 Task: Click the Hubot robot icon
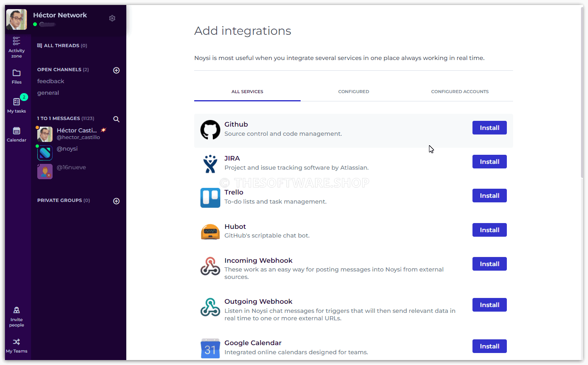(x=210, y=232)
